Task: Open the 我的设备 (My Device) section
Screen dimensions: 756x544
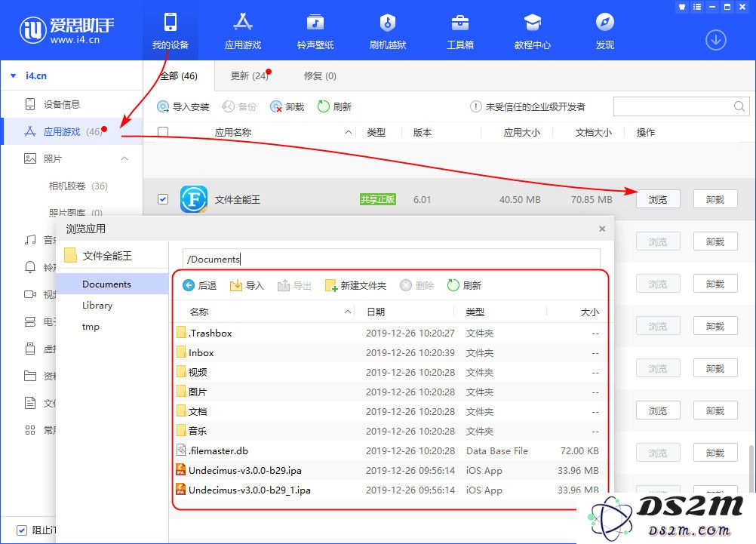Action: point(171,31)
